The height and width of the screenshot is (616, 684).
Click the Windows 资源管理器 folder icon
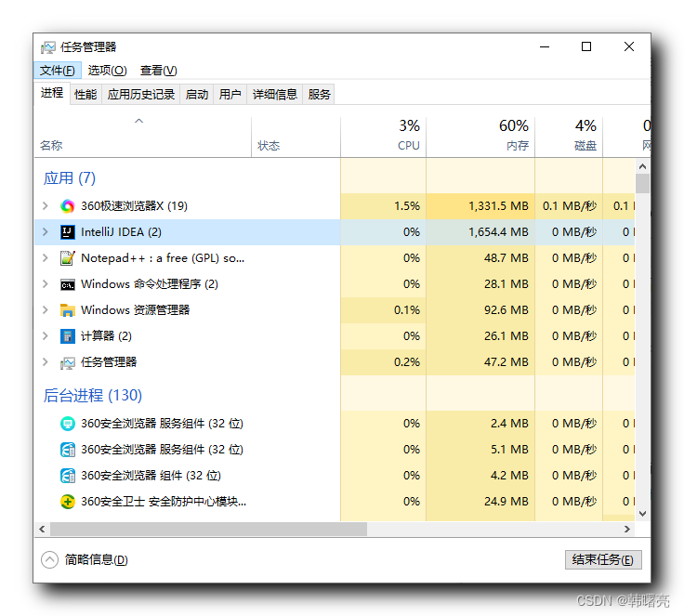pyautogui.click(x=67, y=310)
